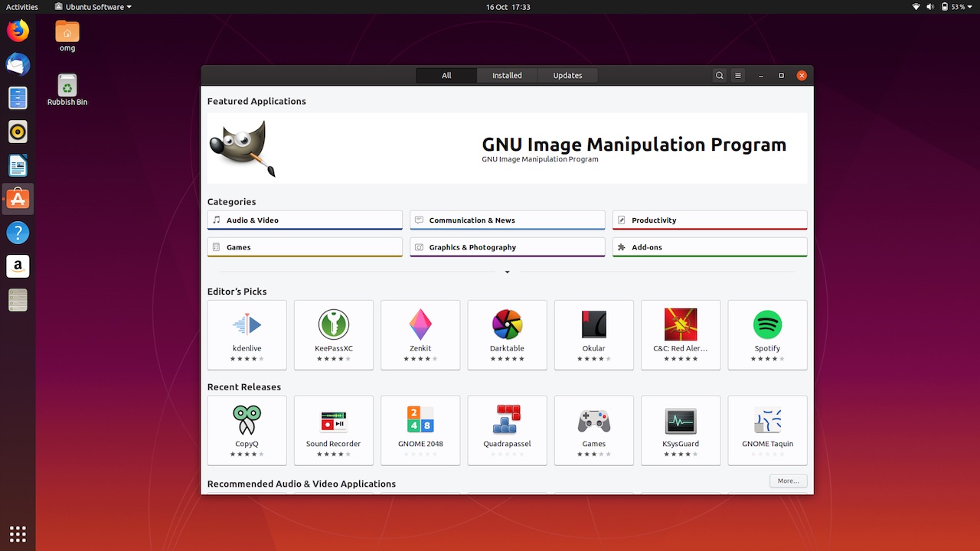Click the star rating under Okular
Image resolution: width=980 pixels, height=551 pixels.
pyautogui.click(x=593, y=360)
